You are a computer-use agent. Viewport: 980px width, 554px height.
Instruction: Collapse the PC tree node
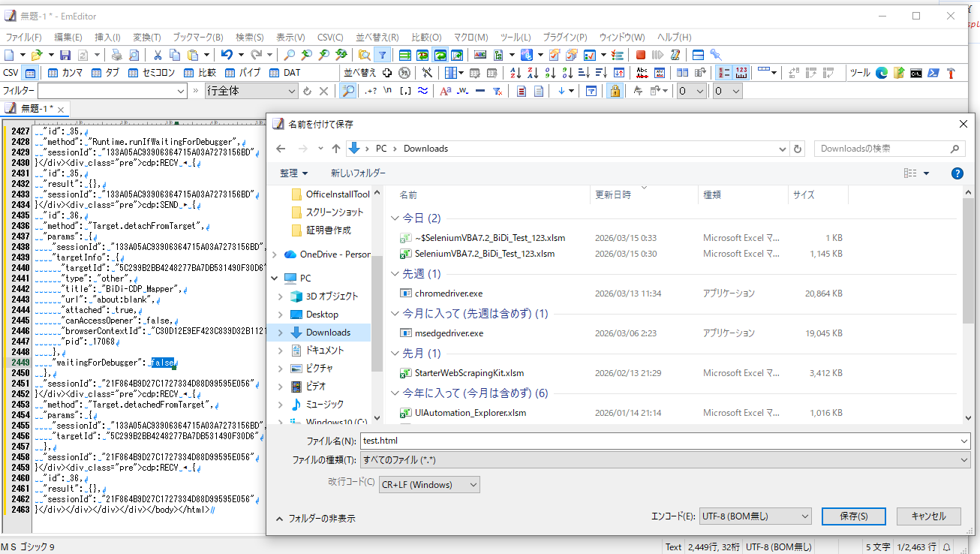point(275,278)
